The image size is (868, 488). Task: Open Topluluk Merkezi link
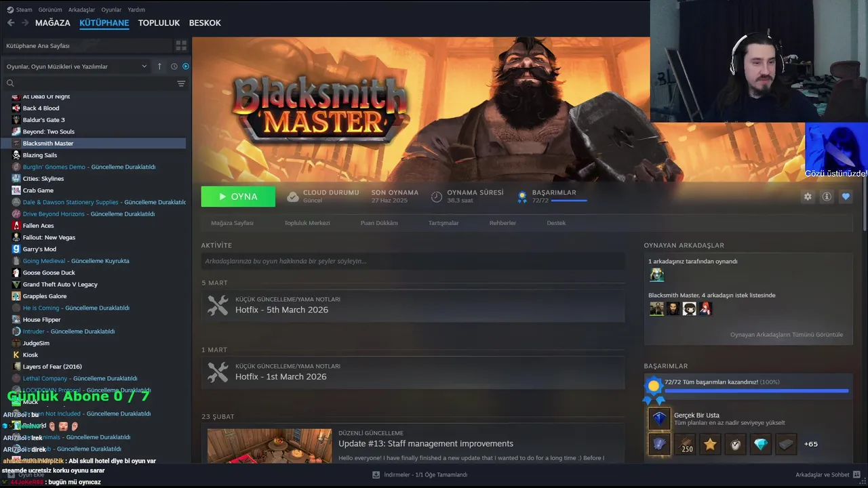click(x=307, y=223)
